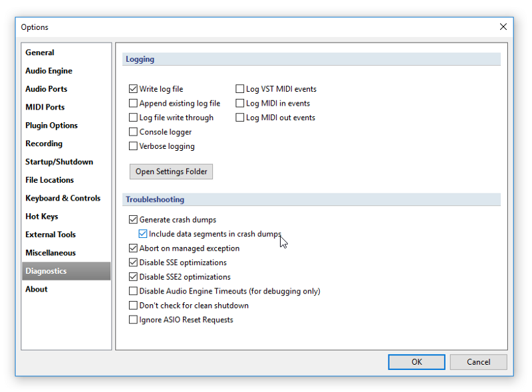
Task: Close the Options window
Action: point(503,27)
